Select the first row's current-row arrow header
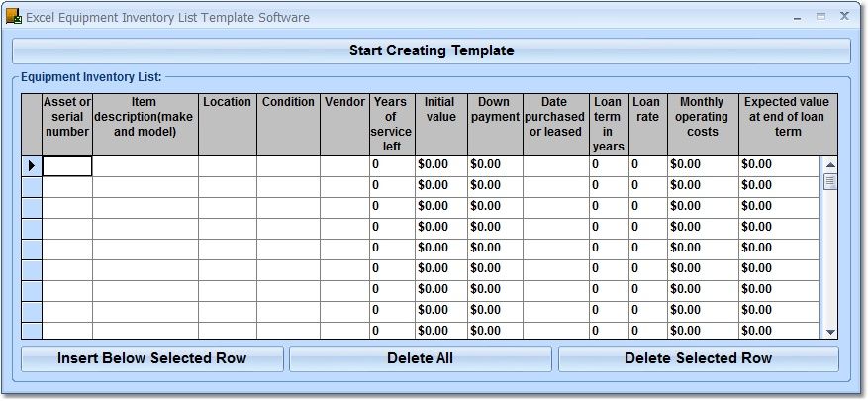The width and height of the screenshot is (868, 401). (32, 166)
